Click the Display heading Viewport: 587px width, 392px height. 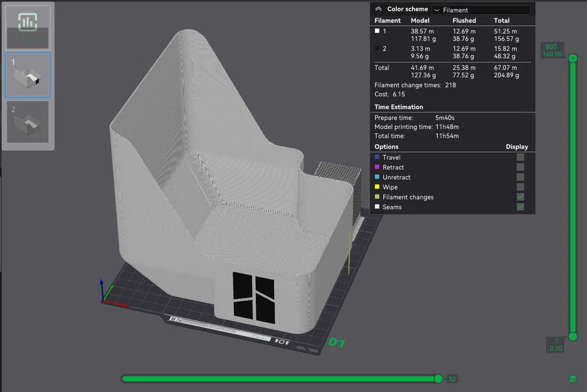point(517,147)
